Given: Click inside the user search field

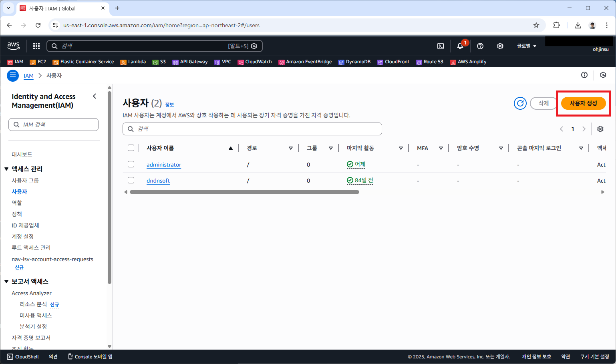Looking at the screenshot, I should click(252, 129).
